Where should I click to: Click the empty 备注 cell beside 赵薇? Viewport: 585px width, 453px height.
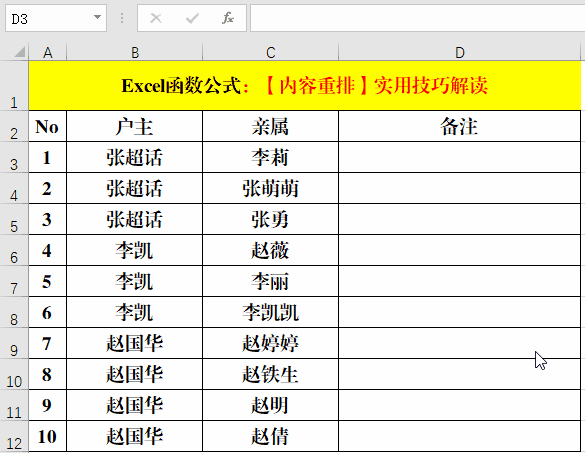click(460, 250)
